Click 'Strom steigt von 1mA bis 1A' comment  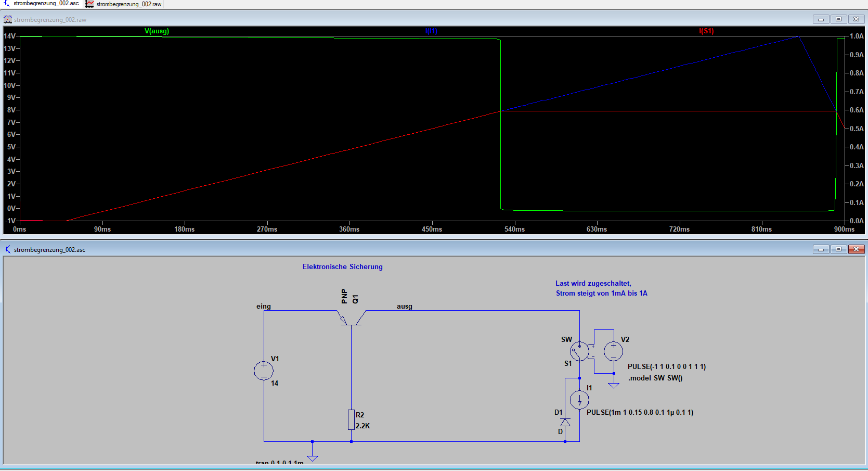click(x=602, y=294)
